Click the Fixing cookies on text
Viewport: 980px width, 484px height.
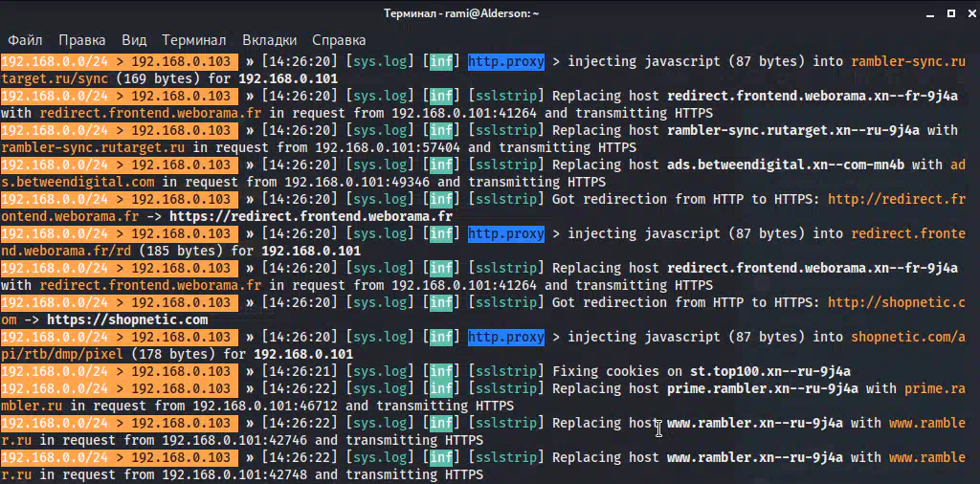tap(617, 371)
